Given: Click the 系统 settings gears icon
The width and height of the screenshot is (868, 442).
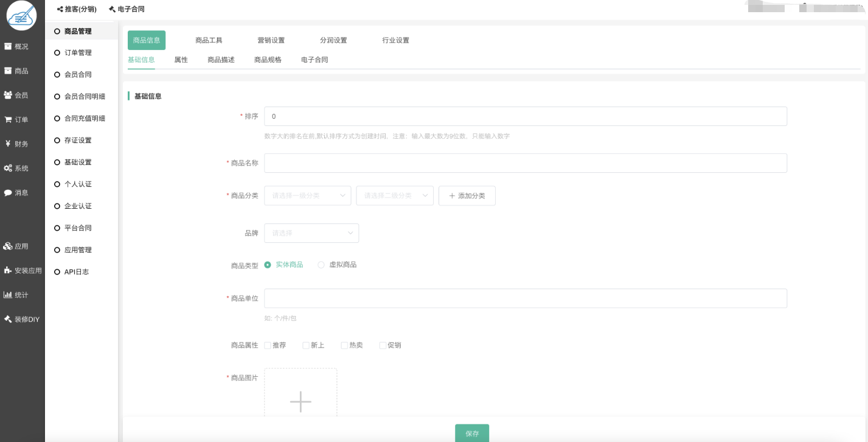Looking at the screenshot, I should tap(8, 168).
